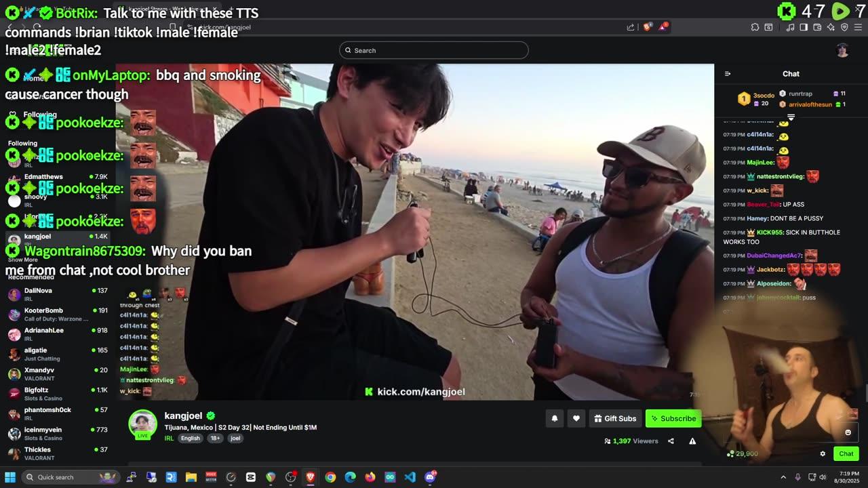Click the Subscribe button
Screen dimensions: 868x488
(x=673, y=418)
